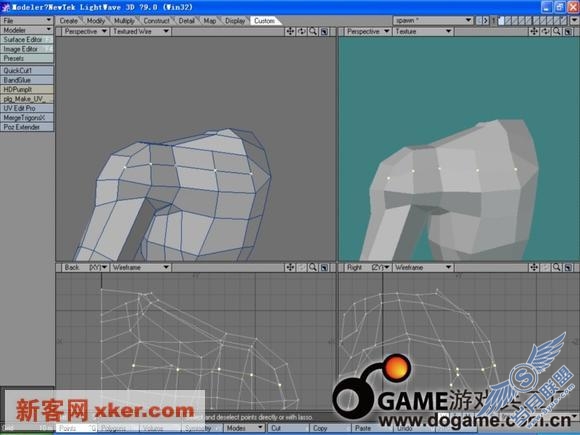Screen dimensions: 580x435
Task: Click rotate icon in top-left perspective viewport
Action: coord(301,31)
